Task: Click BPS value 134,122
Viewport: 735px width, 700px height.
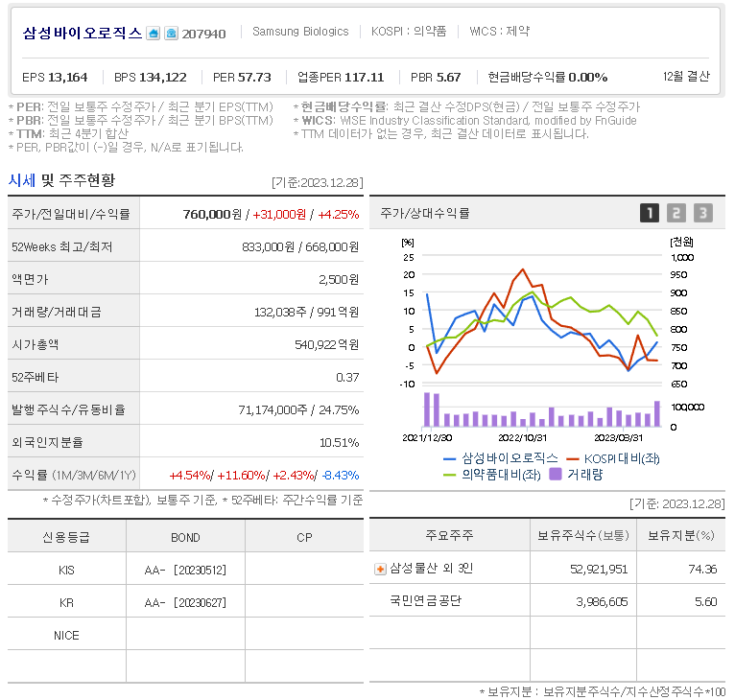Action: click(163, 78)
